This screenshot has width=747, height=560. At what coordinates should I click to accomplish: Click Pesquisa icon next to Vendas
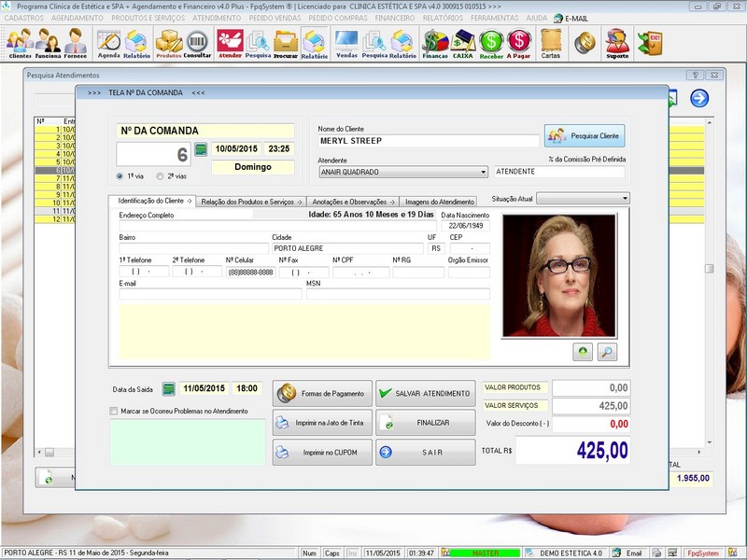[x=374, y=43]
